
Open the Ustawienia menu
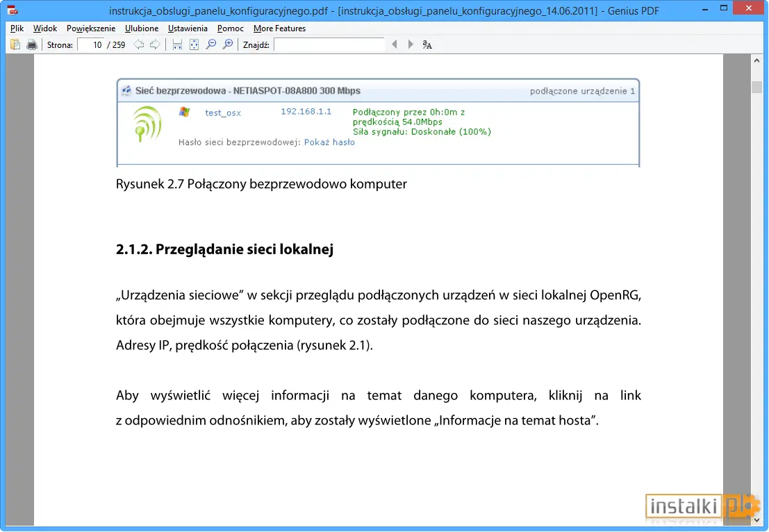(188, 28)
